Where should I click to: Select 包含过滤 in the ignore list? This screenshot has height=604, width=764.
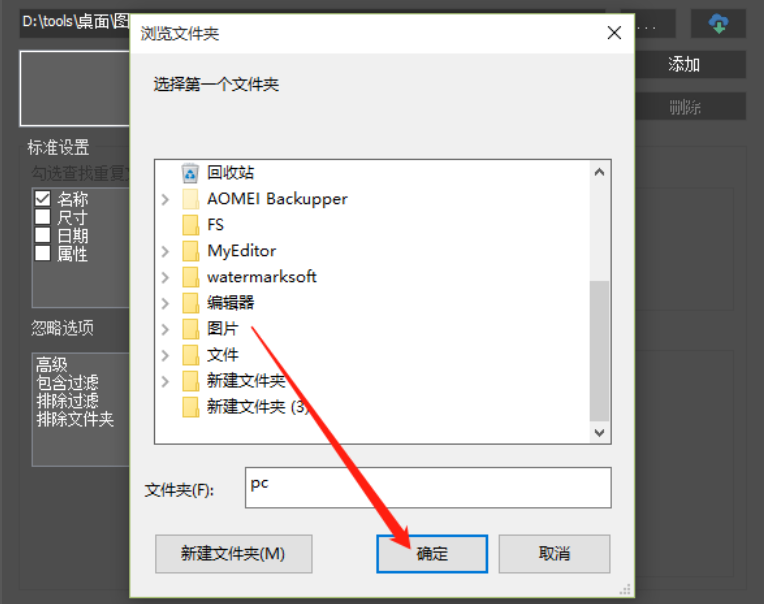(x=67, y=382)
